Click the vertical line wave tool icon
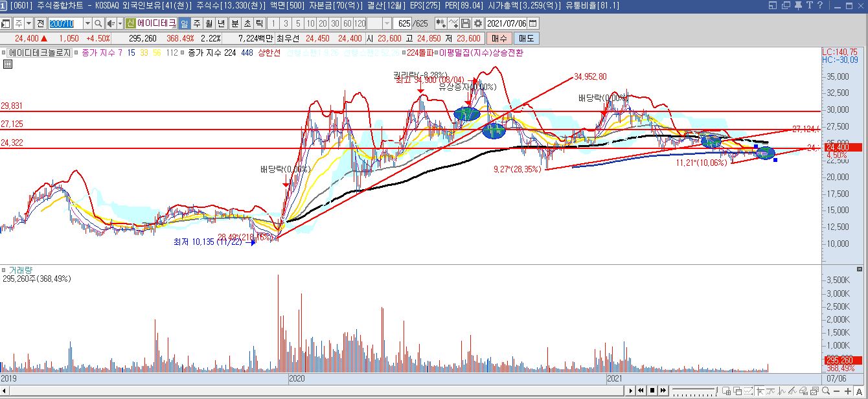Viewport: 868px width, 399px height. tap(781, 391)
